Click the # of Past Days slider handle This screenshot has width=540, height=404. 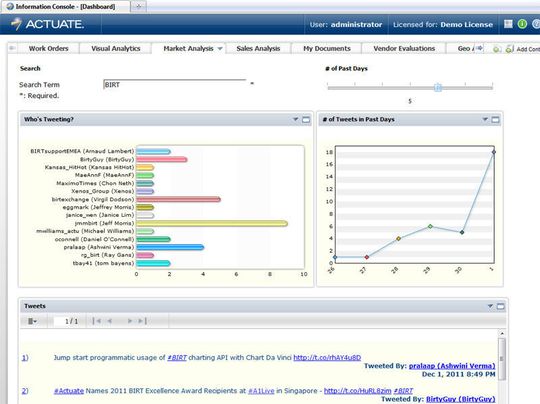(438, 87)
